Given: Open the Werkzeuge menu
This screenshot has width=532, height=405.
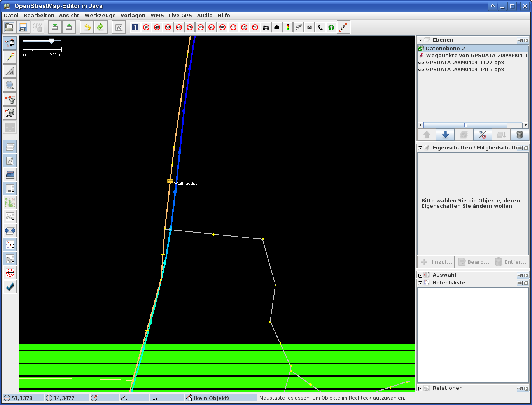Looking at the screenshot, I should coord(100,16).
